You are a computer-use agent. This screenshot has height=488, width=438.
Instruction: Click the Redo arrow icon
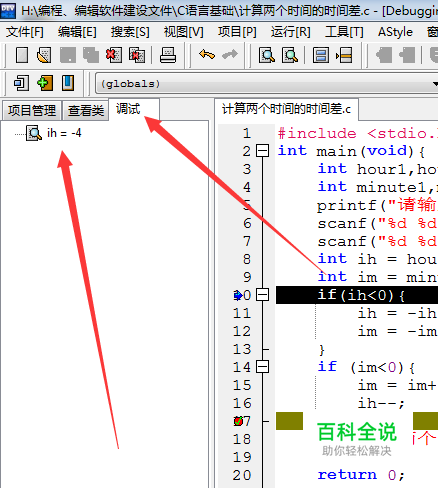[230, 54]
